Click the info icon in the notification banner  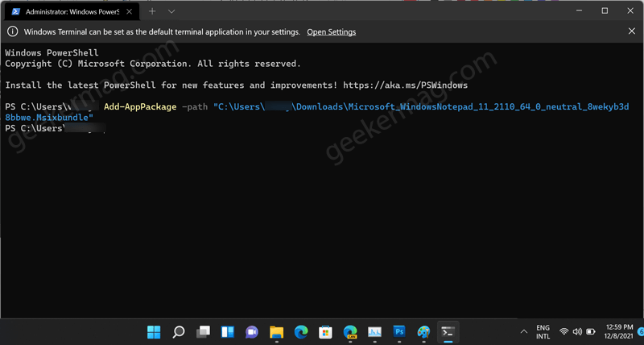13,31
